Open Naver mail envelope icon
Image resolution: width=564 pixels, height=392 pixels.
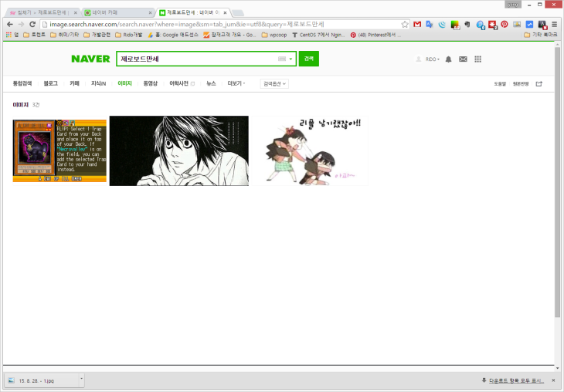point(463,59)
